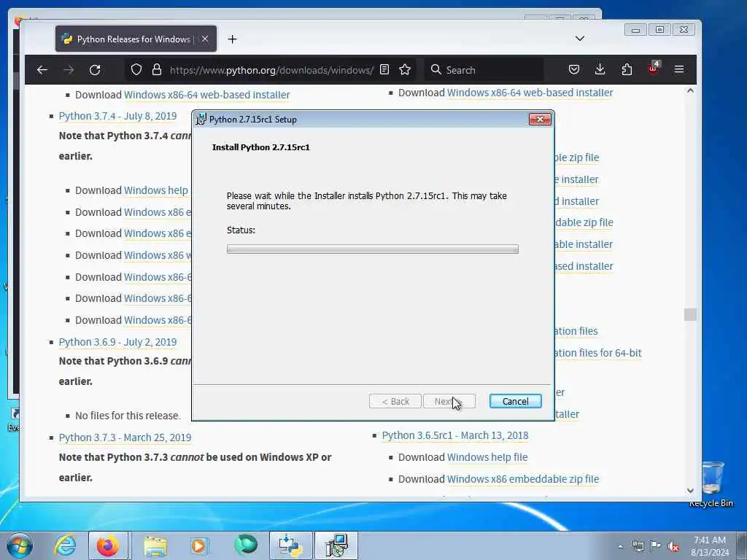Switch to Python installer taskbar icon

click(291, 545)
